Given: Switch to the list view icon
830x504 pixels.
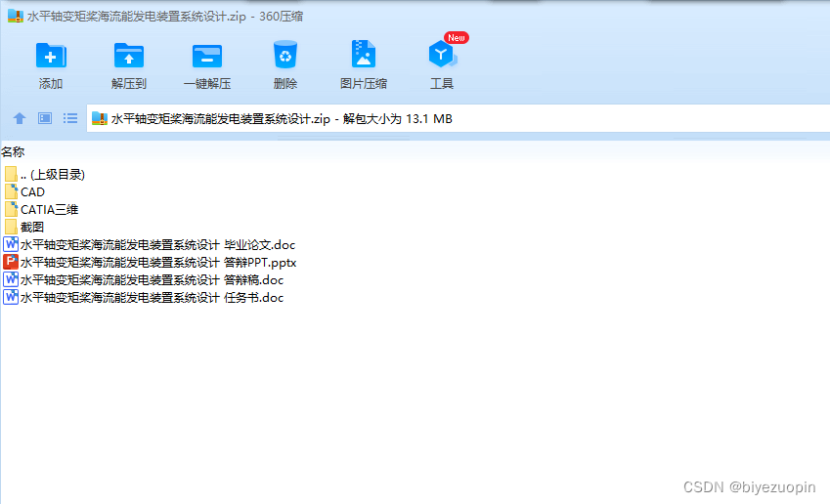Looking at the screenshot, I should point(70,118).
